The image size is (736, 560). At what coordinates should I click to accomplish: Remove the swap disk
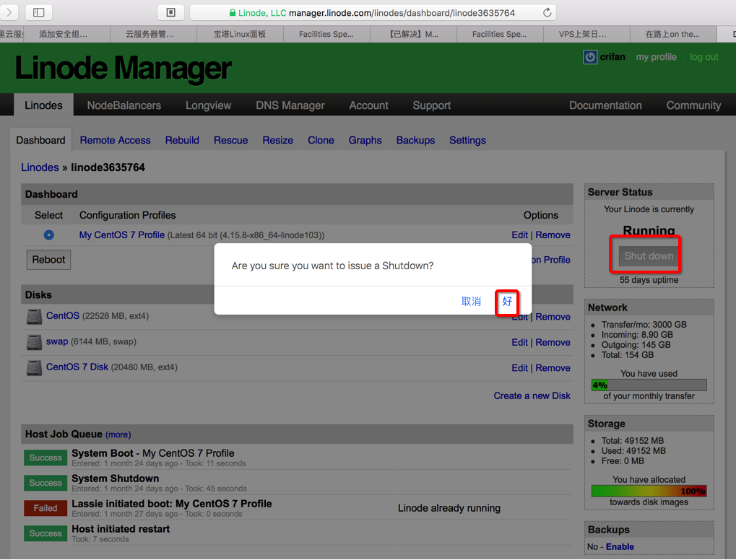click(x=553, y=342)
